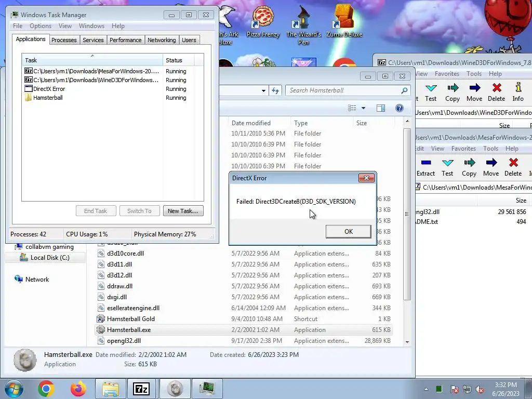Close the DirectX Error dialog
The height and width of the screenshot is (399, 532).
[x=366, y=178]
